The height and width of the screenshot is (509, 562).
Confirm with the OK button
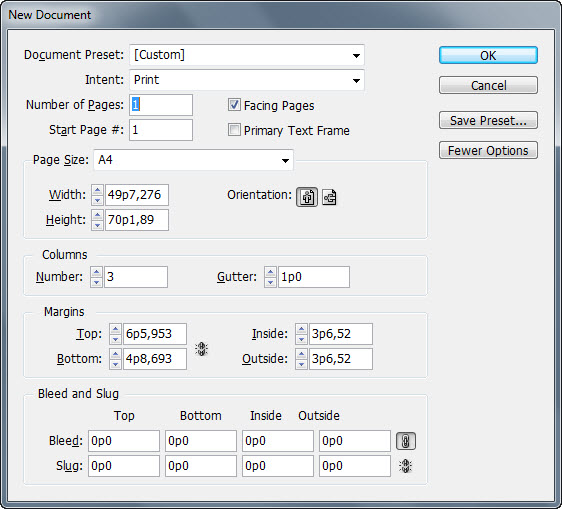tap(488, 56)
